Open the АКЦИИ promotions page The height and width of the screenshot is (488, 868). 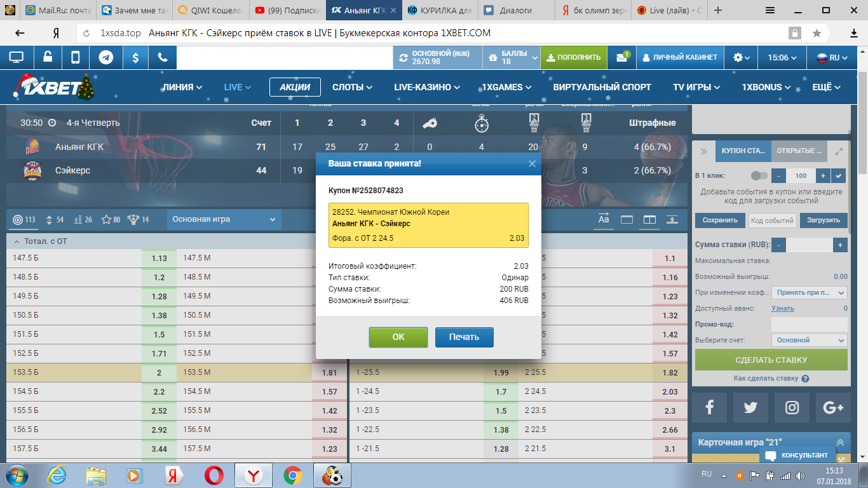pyautogui.click(x=295, y=87)
